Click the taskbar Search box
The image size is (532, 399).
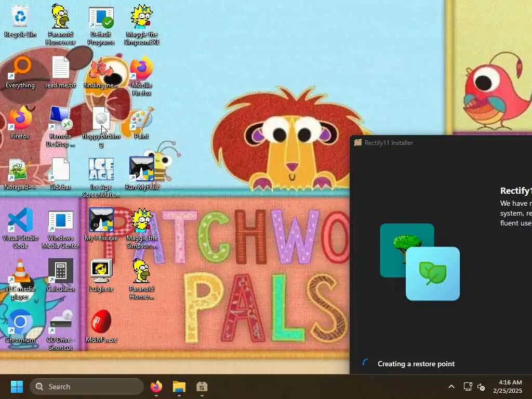pos(87,387)
